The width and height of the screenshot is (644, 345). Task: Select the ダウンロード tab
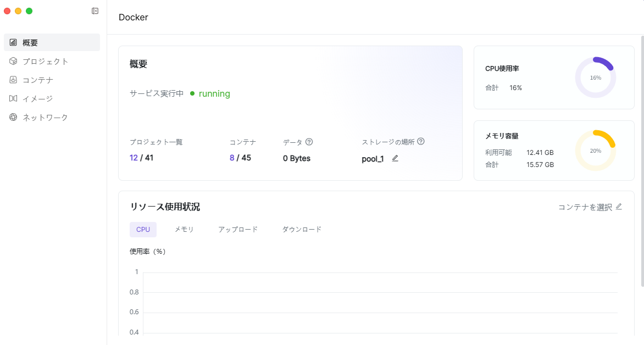point(302,229)
